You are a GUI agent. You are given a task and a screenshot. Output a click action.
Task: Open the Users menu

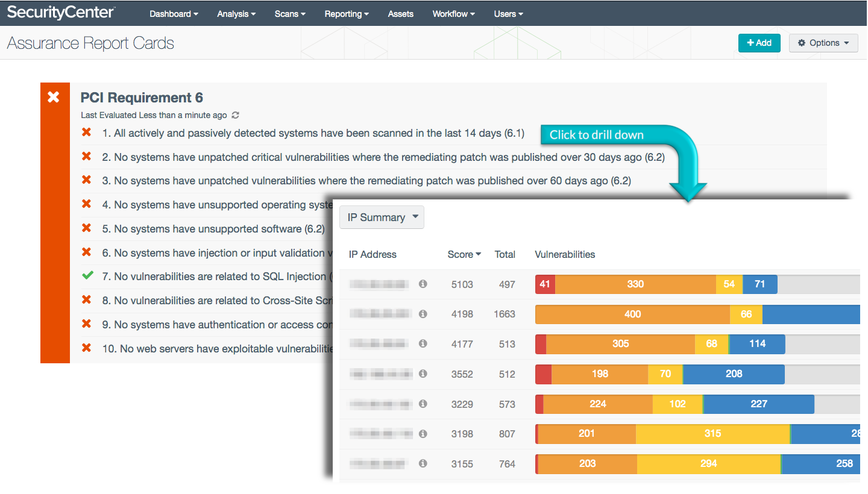point(509,14)
